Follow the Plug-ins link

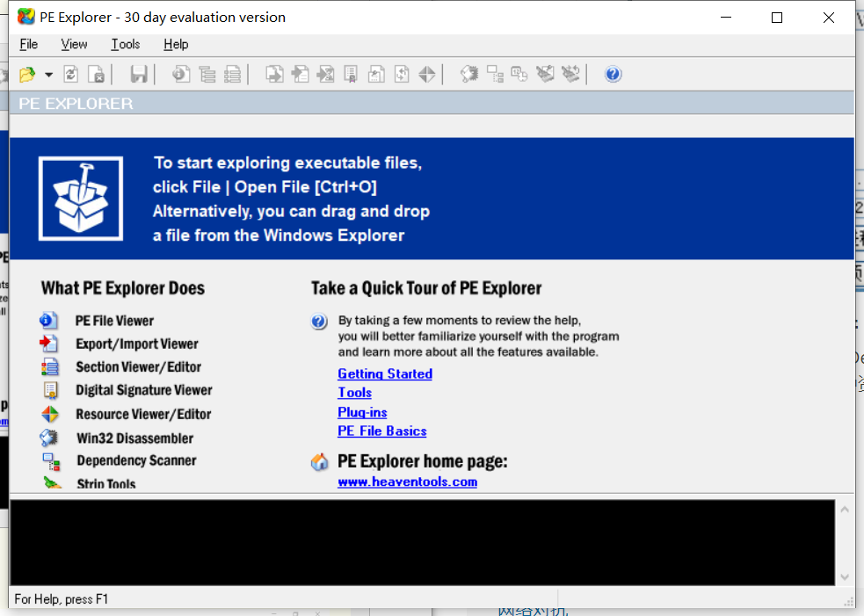pyautogui.click(x=362, y=412)
